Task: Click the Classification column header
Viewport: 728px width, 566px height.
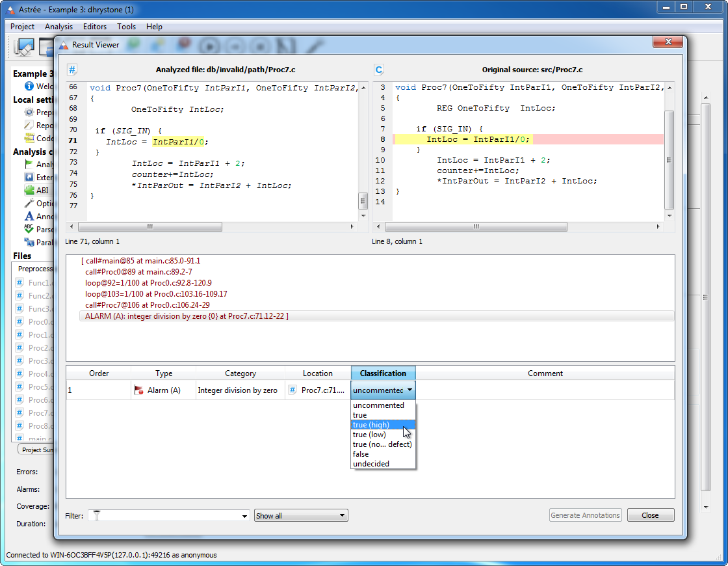Action: pyautogui.click(x=383, y=373)
